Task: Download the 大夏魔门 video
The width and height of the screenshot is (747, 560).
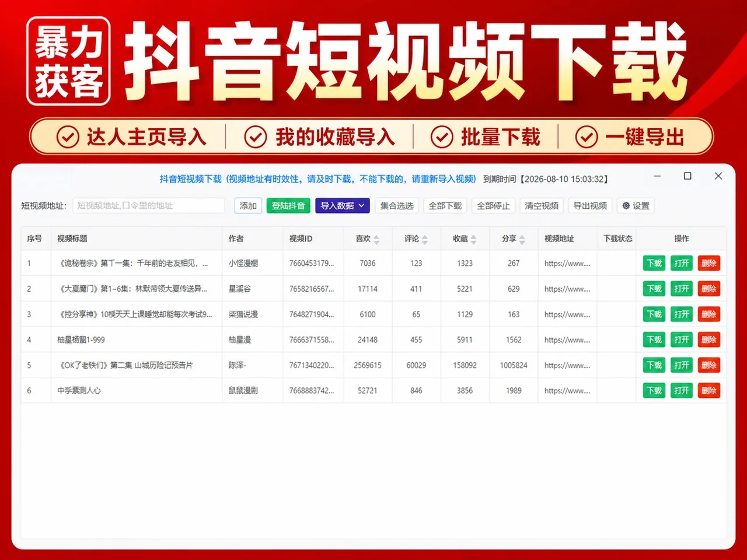Action: point(654,289)
